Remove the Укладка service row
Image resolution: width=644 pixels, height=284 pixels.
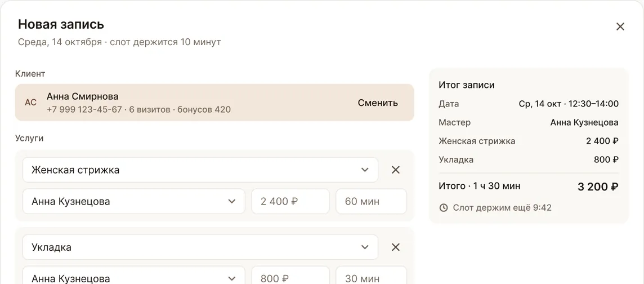[x=396, y=247]
